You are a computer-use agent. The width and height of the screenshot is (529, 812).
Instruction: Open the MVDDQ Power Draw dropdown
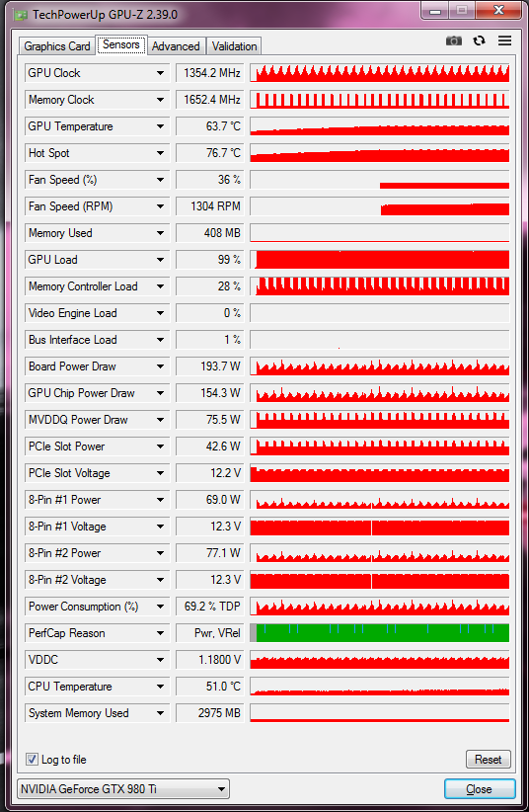pos(161,420)
